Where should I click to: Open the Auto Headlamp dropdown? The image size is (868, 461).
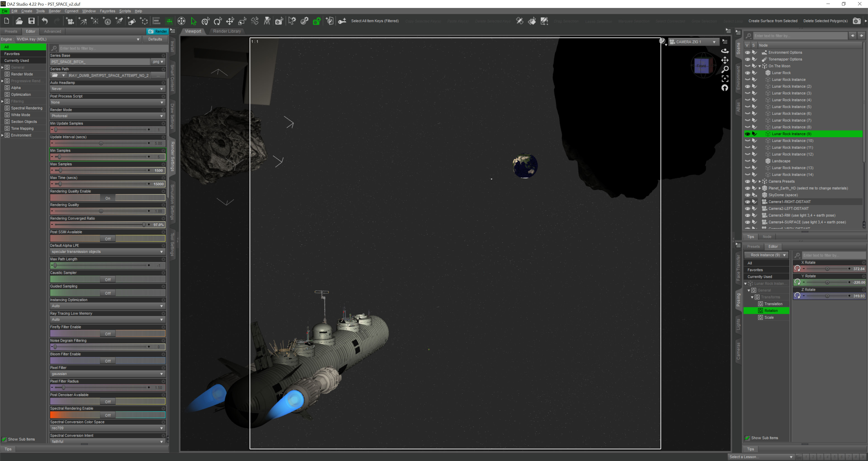(x=108, y=89)
